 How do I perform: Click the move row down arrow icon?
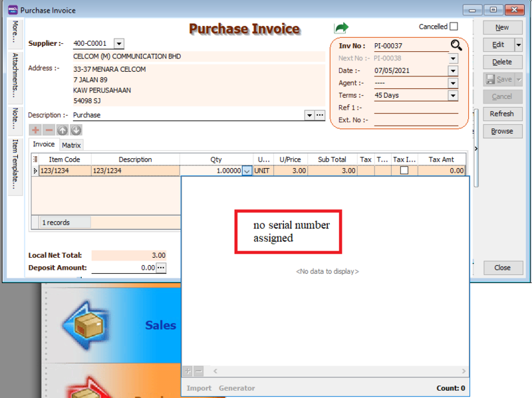point(76,130)
